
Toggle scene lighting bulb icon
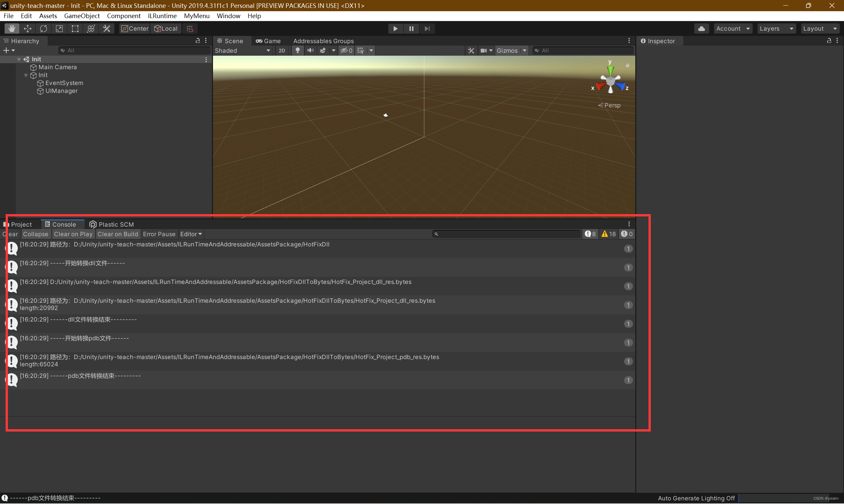(x=297, y=50)
